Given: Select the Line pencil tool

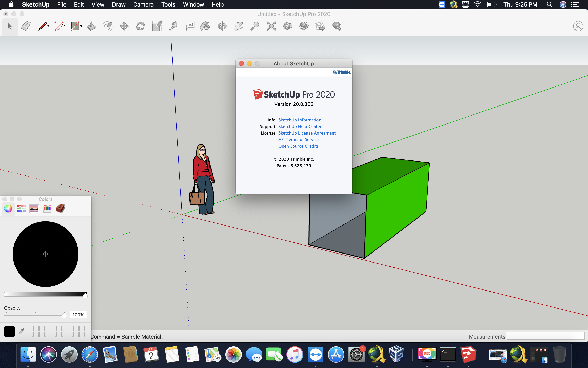Looking at the screenshot, I should pyautogui.click(x=42, y=26).
